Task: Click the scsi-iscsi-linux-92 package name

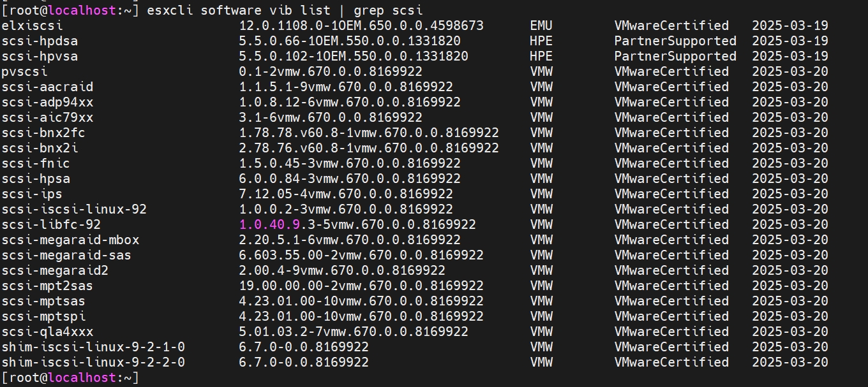Action: tap(74, 209)
